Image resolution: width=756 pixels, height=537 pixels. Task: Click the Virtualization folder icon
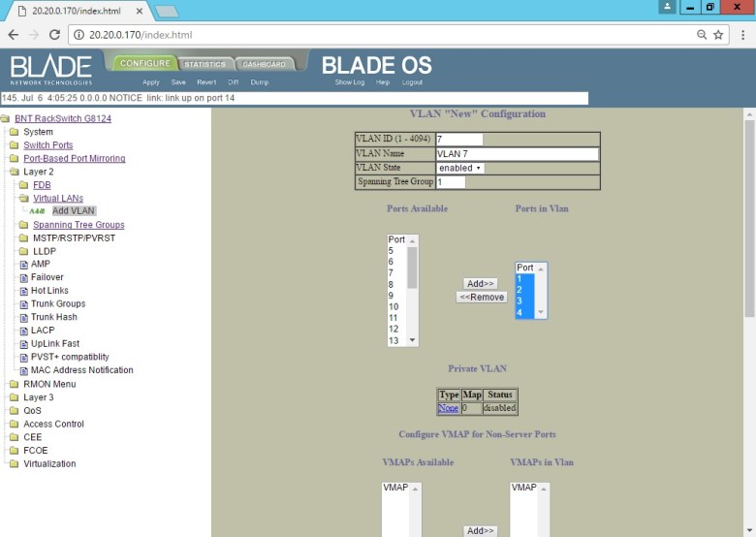pos(15,463)
